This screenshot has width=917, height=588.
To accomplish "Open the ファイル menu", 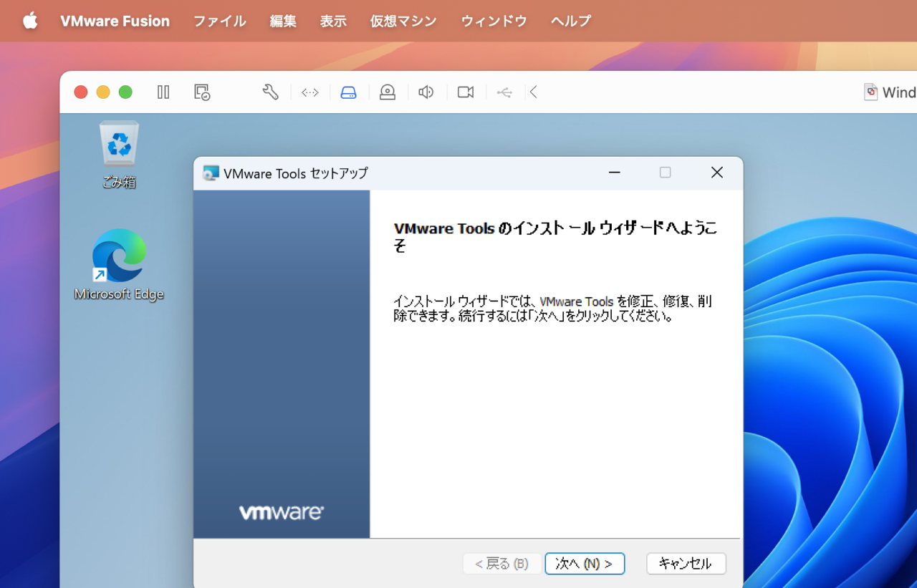I will (x=220, y=21).
